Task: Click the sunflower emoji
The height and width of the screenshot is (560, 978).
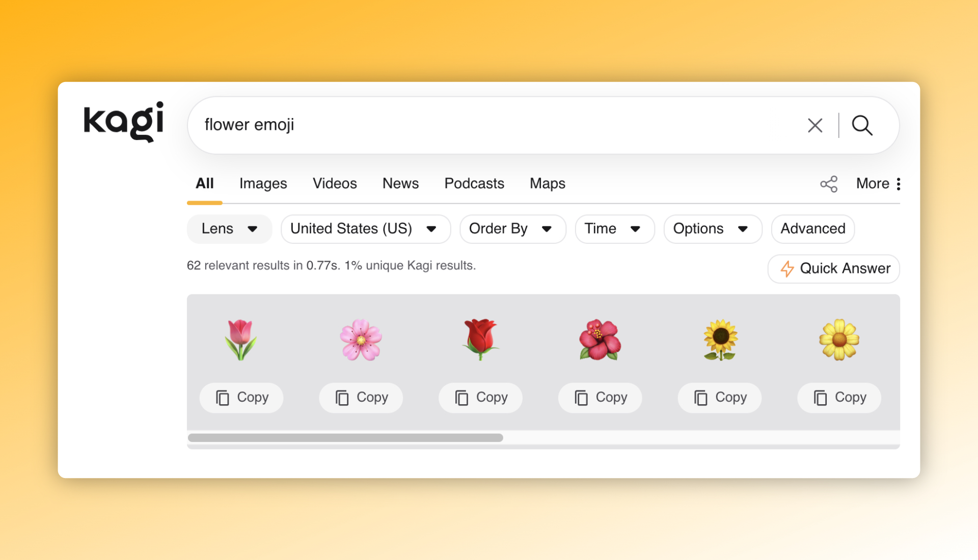Action: click(x=720, y=340)
